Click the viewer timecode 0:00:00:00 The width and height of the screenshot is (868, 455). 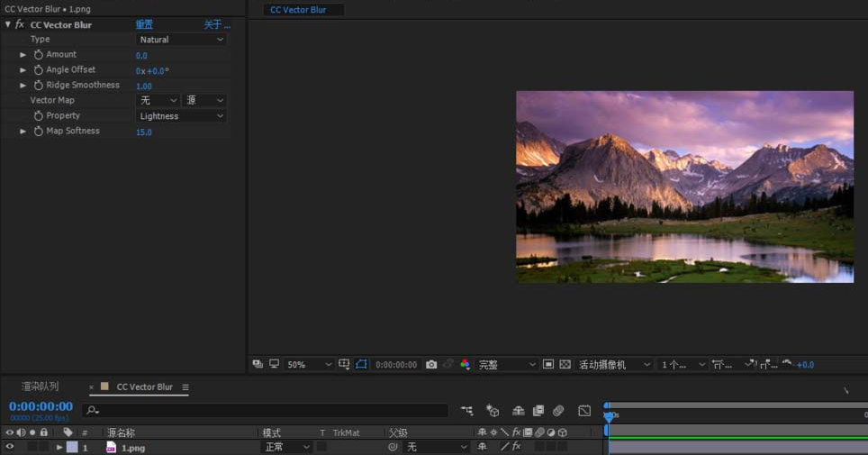(x=396, y=365)
